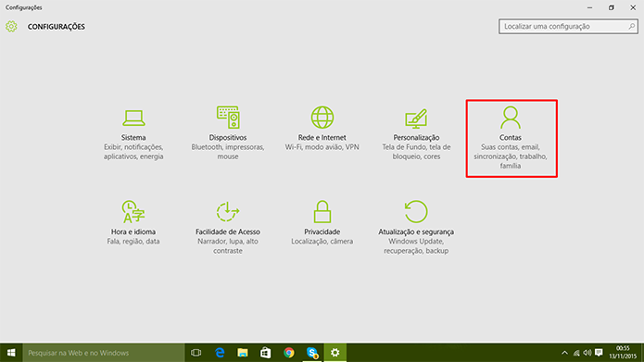Image resolution: width=644 pixels, height=362 pixels.
Task: Click the Contas label
Action: tap(511, 138)
